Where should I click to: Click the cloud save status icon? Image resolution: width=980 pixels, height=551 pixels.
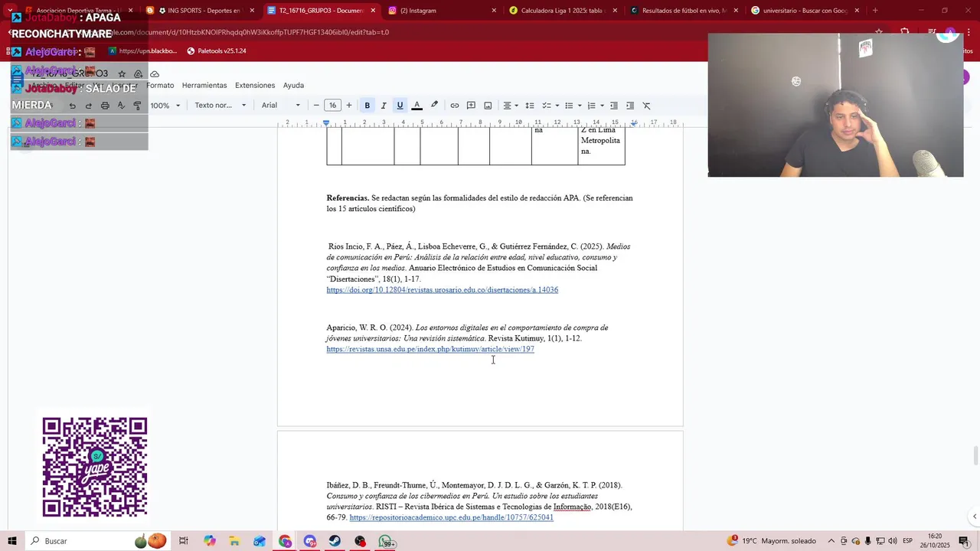click(x=155, y=74)
